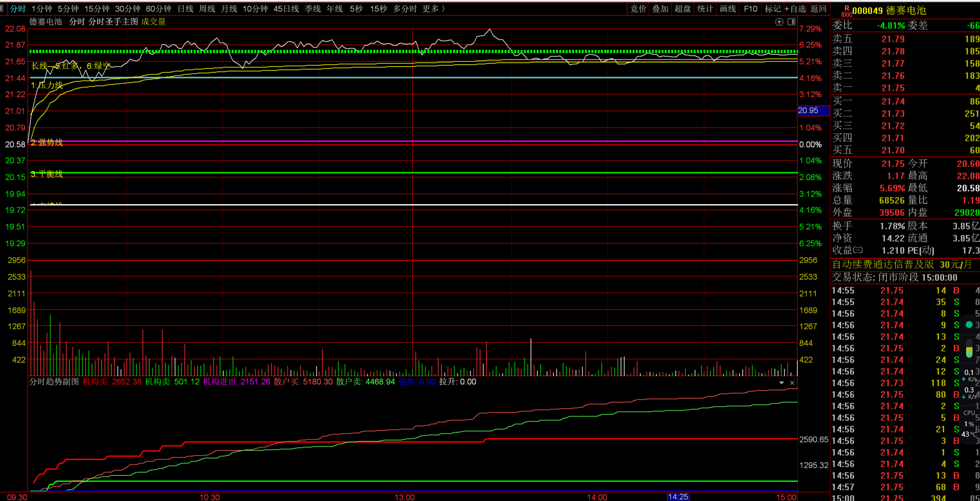Open the 季线 quarterly tab
The image size is (980, 501).
coord(312,9)
